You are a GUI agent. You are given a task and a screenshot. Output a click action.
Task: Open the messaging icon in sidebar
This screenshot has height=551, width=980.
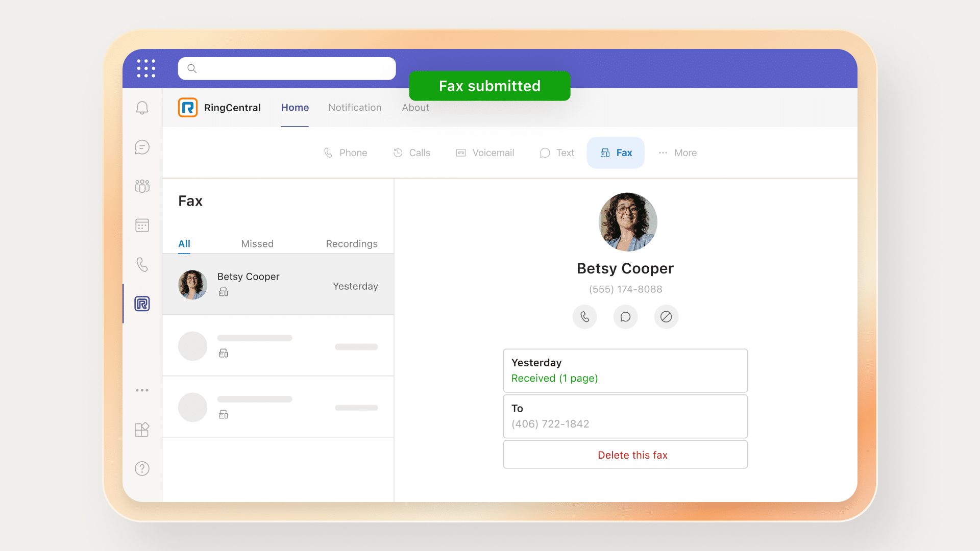pos(142,147)
